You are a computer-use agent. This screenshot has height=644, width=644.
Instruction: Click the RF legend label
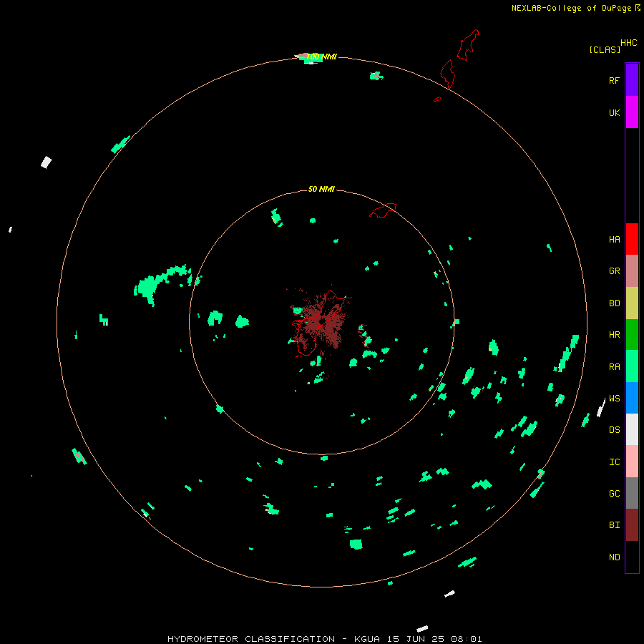[x=614, y=81]
